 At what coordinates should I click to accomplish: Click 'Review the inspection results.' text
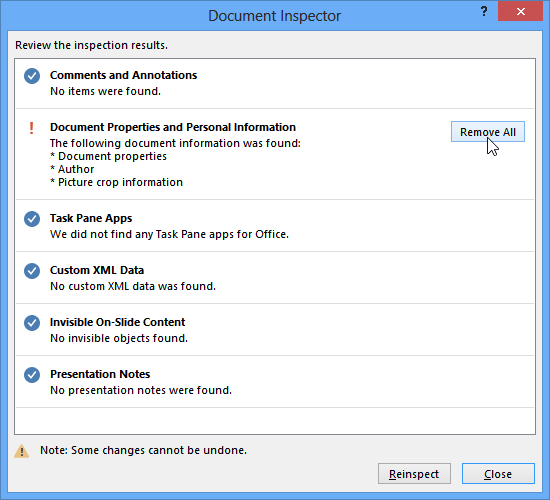92,45
